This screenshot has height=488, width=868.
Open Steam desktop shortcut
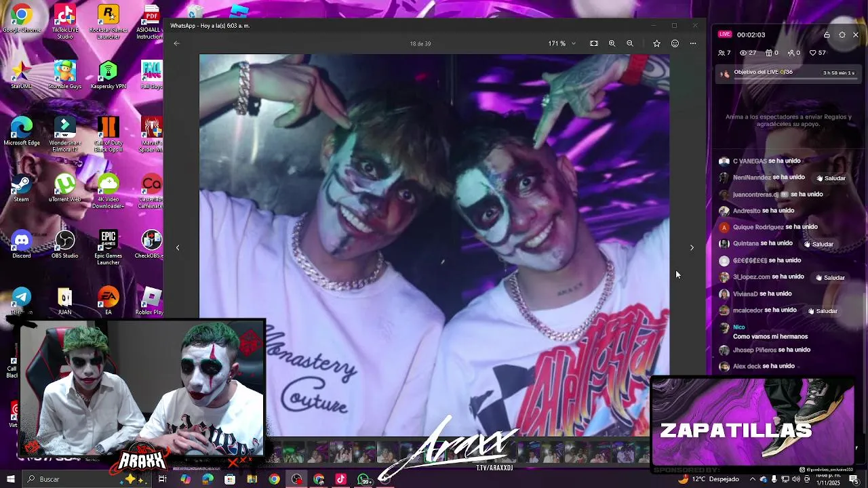pos(22,188)
